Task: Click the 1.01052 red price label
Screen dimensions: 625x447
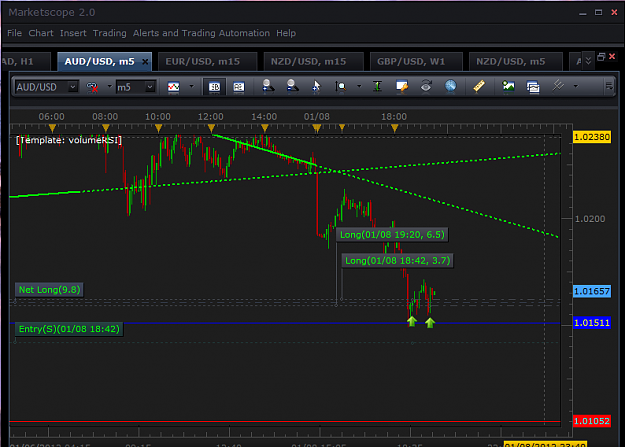Action: pyautogui.click(x=592, y=421)
